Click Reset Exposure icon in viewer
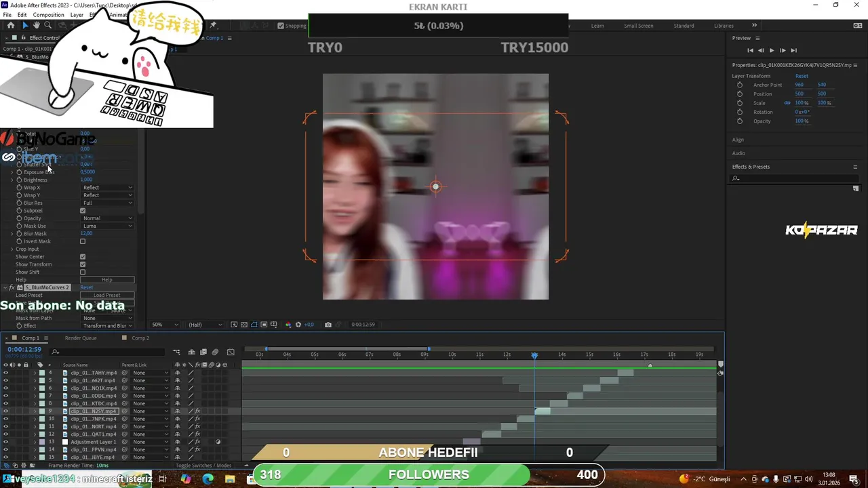868x488 pixels. 298,325
